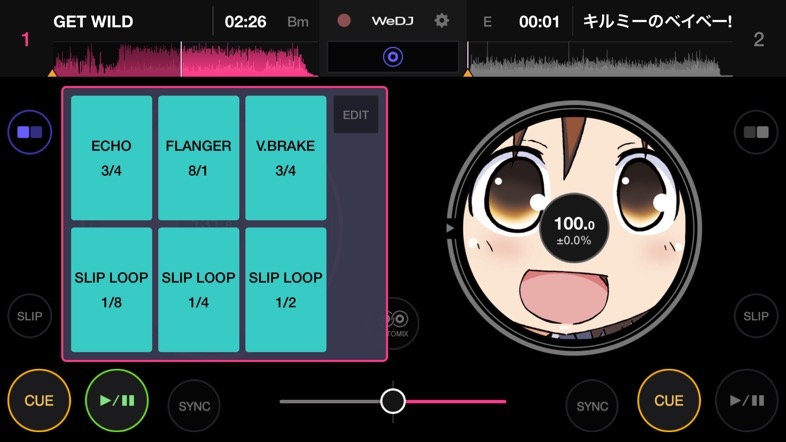The width and height of the screenshot is (786, 442).
Task: Click the pink right side of the crossfader track
Action: pyautogui.click(x=456, y=401)
